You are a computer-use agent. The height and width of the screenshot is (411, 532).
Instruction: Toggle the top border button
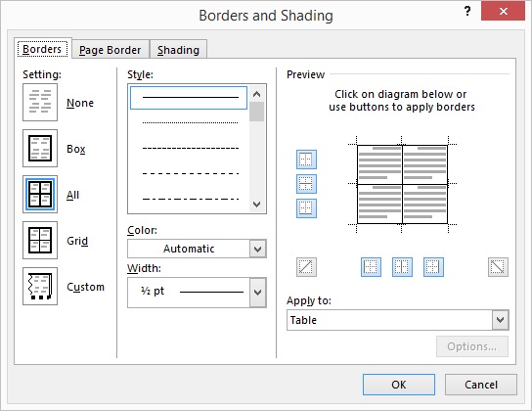click(306, 160)
